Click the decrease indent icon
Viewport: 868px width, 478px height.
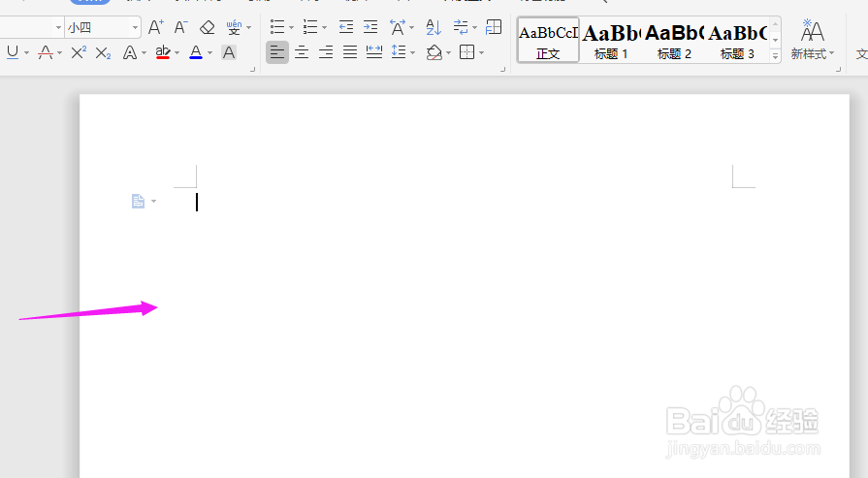tap(346, 26)
